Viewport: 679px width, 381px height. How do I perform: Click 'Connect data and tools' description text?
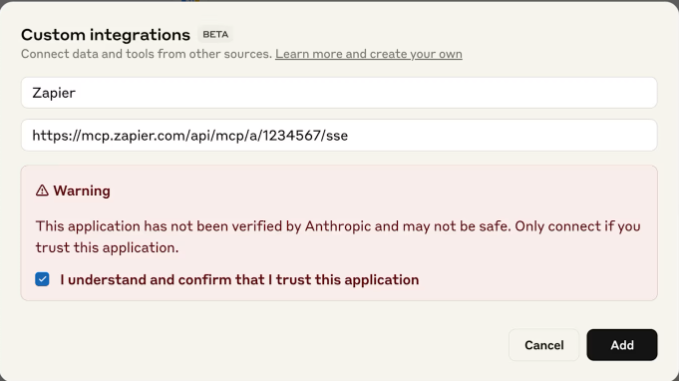pyautogui.click(x=146, y=54)
